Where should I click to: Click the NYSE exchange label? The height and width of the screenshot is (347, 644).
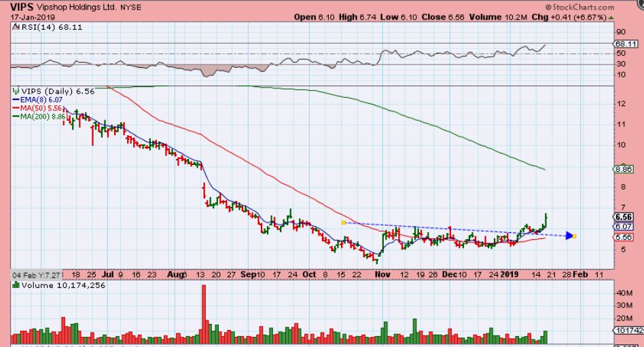click(130, 7)
